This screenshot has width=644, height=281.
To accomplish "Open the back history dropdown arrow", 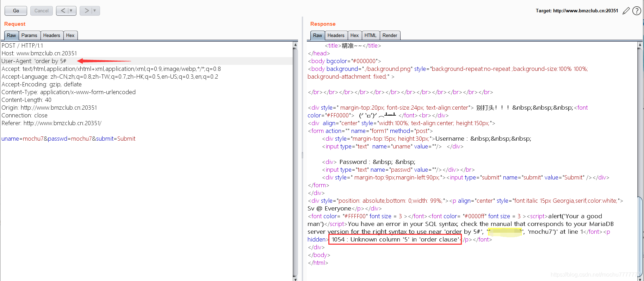I will point(72,11).
